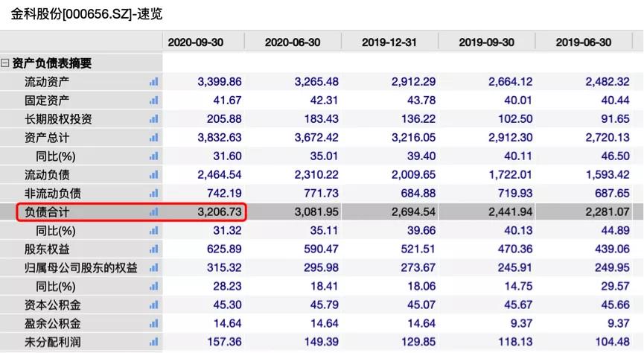The width and height of the screenshot is (644, 353).
Task: Open chart icon for 流动负债 row
Action: click(153, 175)
